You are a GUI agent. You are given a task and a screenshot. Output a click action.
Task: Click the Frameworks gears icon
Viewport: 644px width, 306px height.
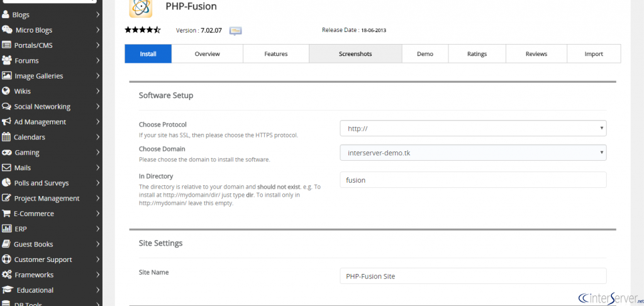click(x=6, y=275)
